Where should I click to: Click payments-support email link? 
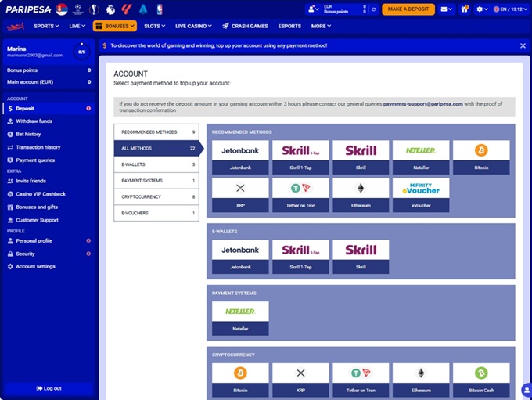point(422,103)
